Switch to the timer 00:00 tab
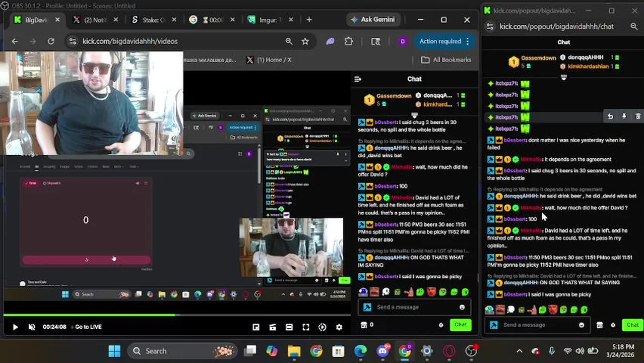 click(x=212, y=20)
